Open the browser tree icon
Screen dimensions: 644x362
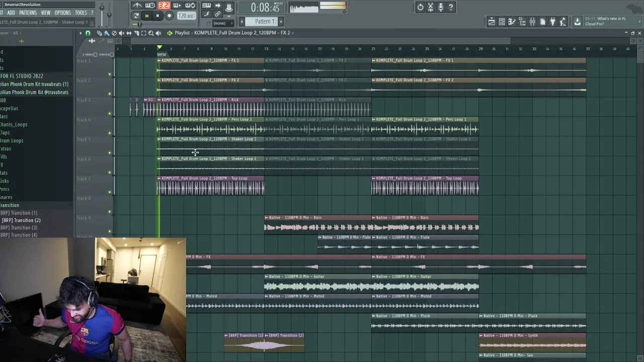(522, 22)
